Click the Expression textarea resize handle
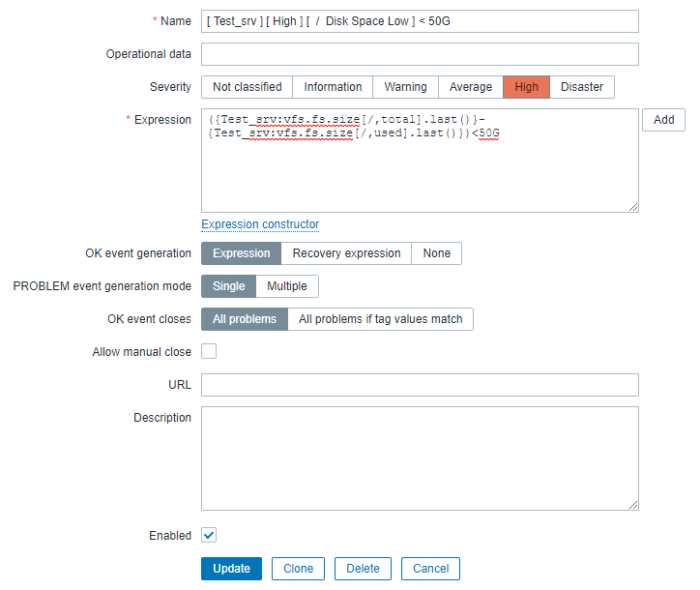The width and height of the screenshot is (700, 590). pos(633,207)
